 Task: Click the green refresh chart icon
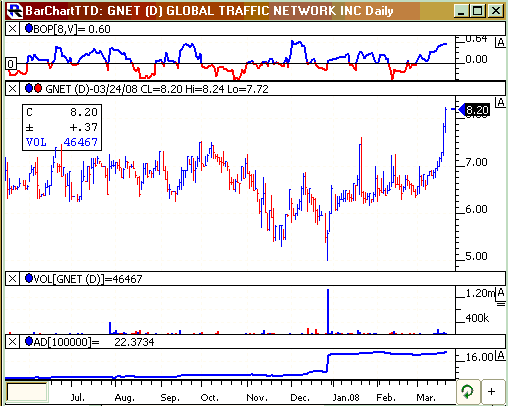pos(467,391)
